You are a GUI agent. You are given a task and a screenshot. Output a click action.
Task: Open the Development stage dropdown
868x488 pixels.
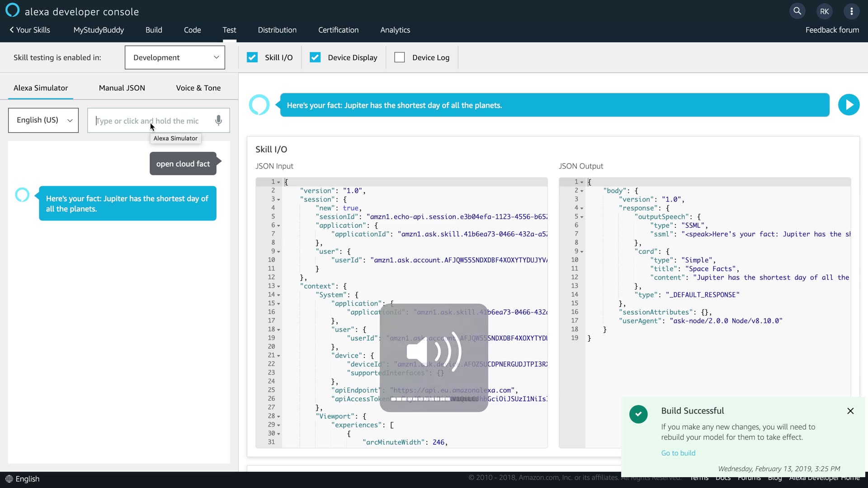point(175,57)
